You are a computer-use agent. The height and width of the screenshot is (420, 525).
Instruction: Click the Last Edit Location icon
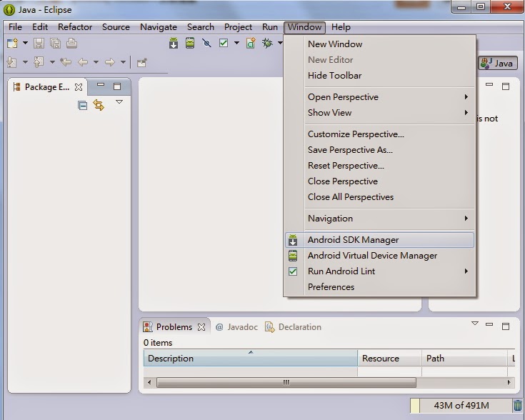point(66,62)
